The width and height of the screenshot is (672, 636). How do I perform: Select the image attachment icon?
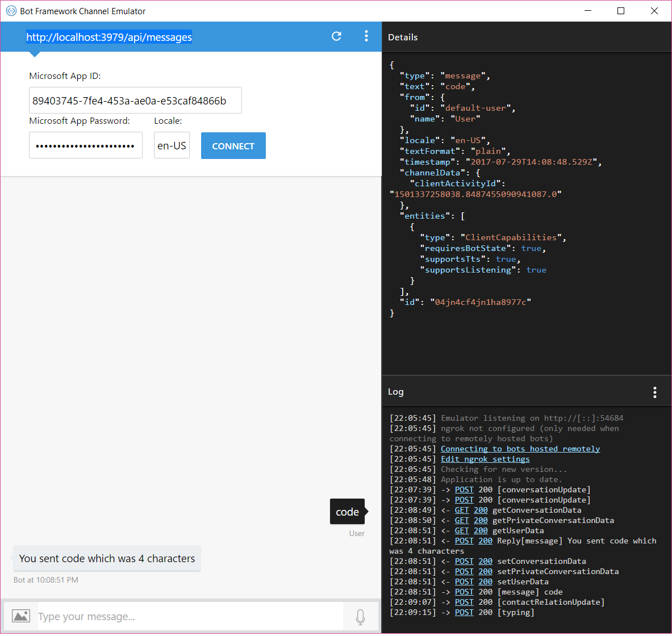(21, 616)
